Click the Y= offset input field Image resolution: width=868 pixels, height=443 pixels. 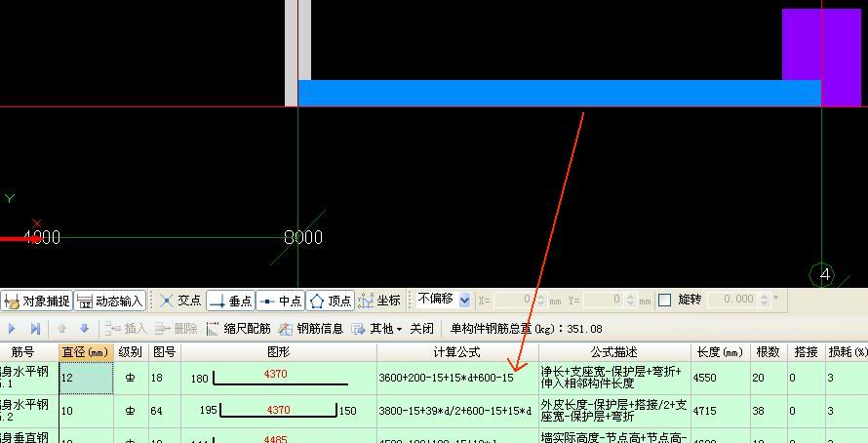tap(604, 300)
